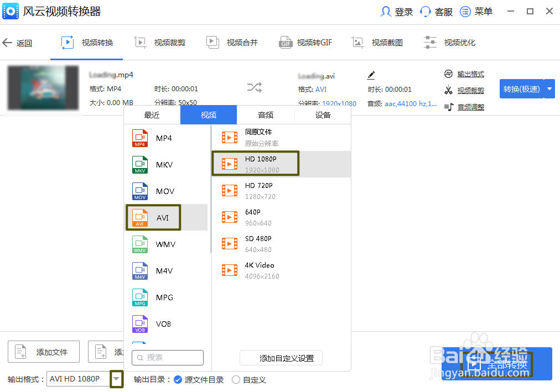Image resolution: width=560 pixels, height=392 pixels.
Task: Open the 视频转GIF tab
Action: point(305,43)
